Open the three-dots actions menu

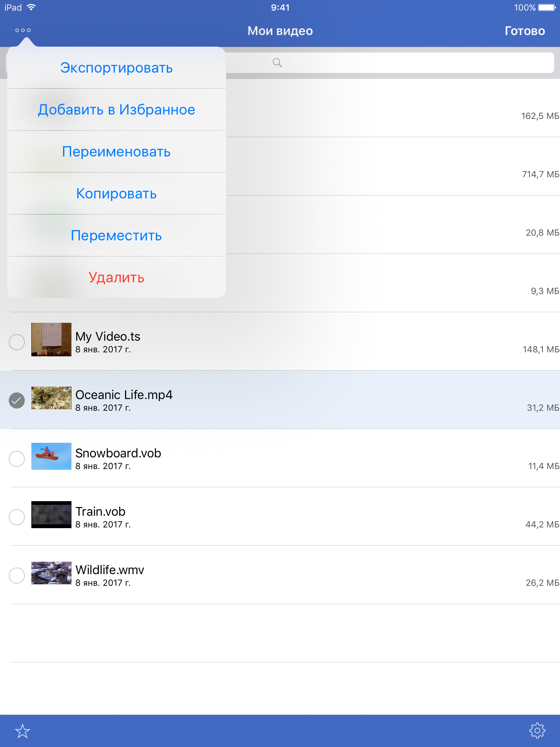pyautogui.click(x=23, y=30)
